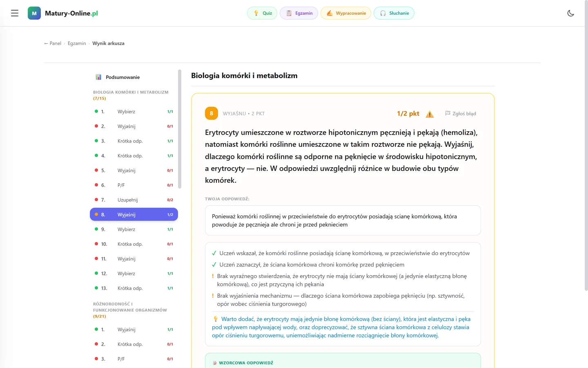588x368 pixels.
Task: Open the Wypracowanie writing tab
Action: tap(346, 13)
